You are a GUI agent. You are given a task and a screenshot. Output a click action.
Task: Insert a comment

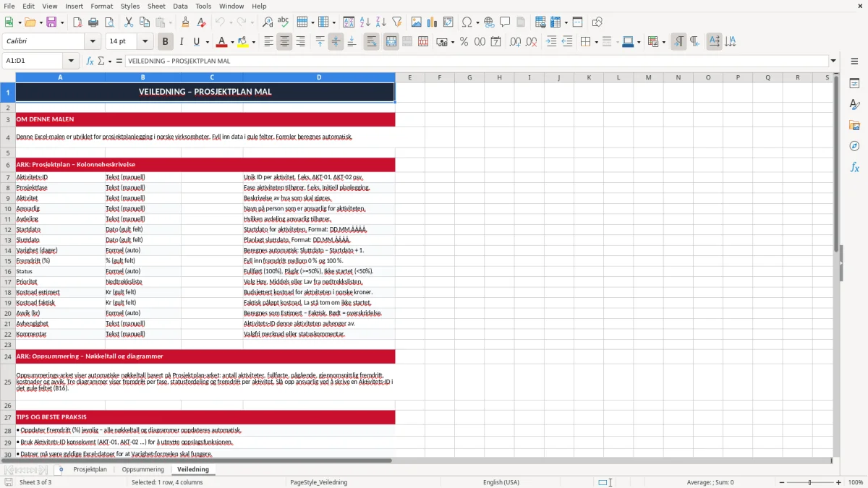505,22
